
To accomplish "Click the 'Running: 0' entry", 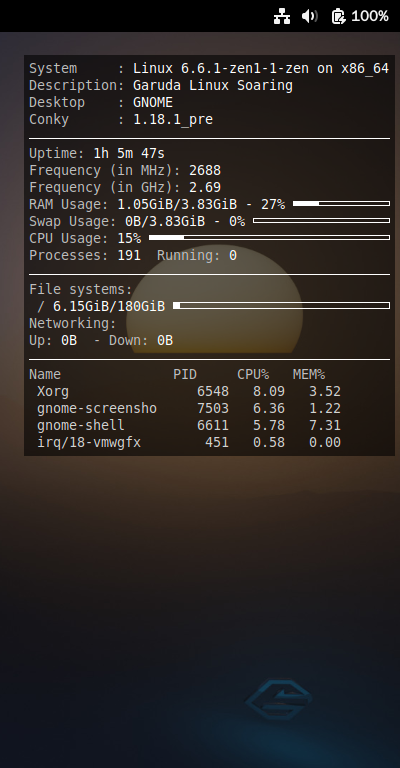I will tap(197, 256).
